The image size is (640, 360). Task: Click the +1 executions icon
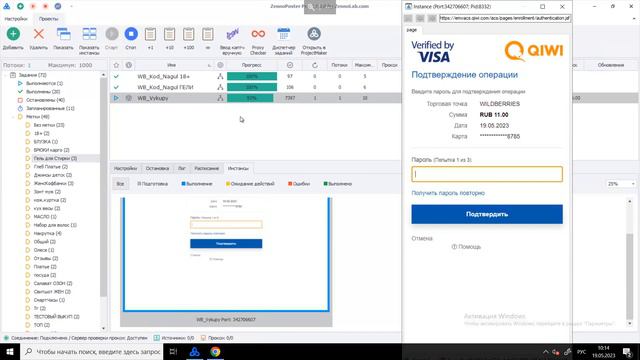(x=150, y=34)
